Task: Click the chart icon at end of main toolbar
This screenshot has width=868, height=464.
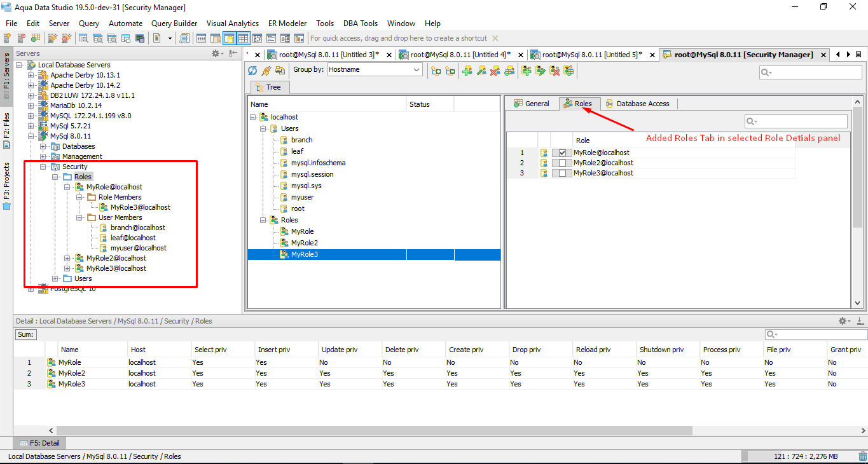Action: click(x=300, y=38)
